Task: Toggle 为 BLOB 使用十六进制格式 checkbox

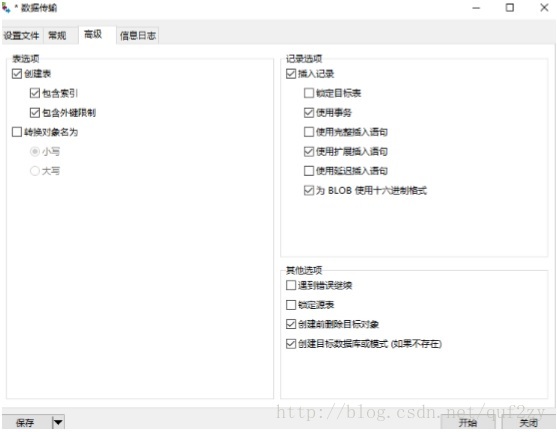Action: tap(309, 190)
